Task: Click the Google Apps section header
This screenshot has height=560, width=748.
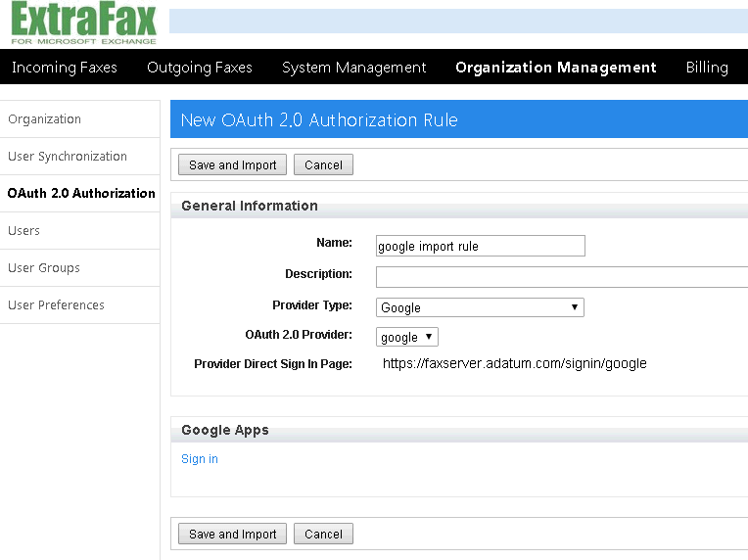Action: (x=225, y=430)
